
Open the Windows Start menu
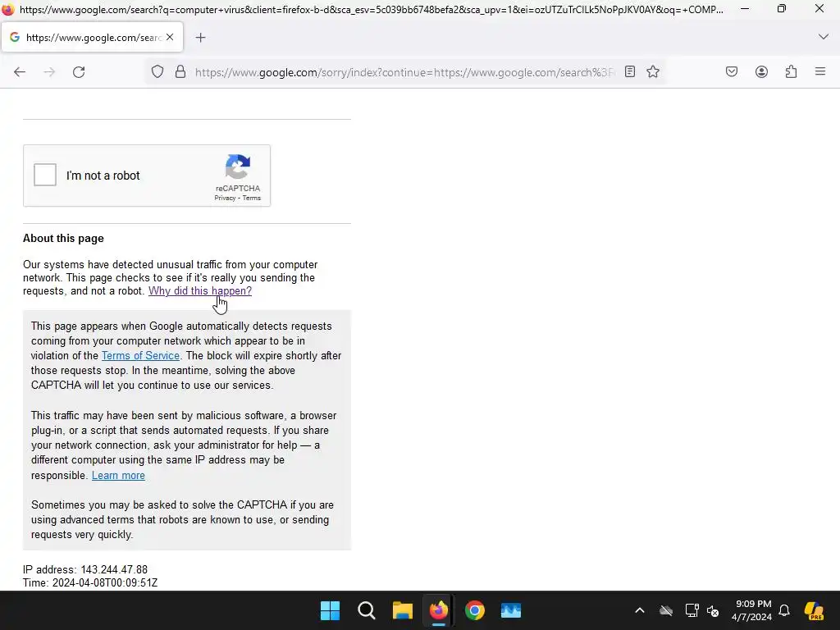(330, 610)
